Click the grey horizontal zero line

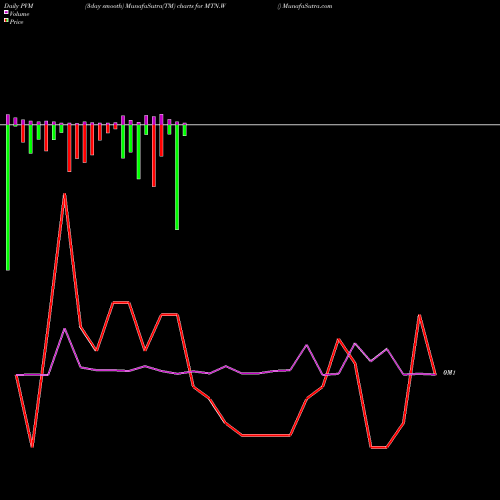[250, 125]
